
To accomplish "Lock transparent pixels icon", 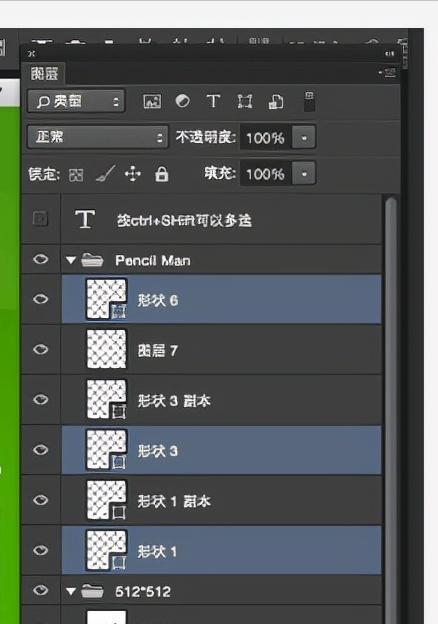I will point(76,175).
